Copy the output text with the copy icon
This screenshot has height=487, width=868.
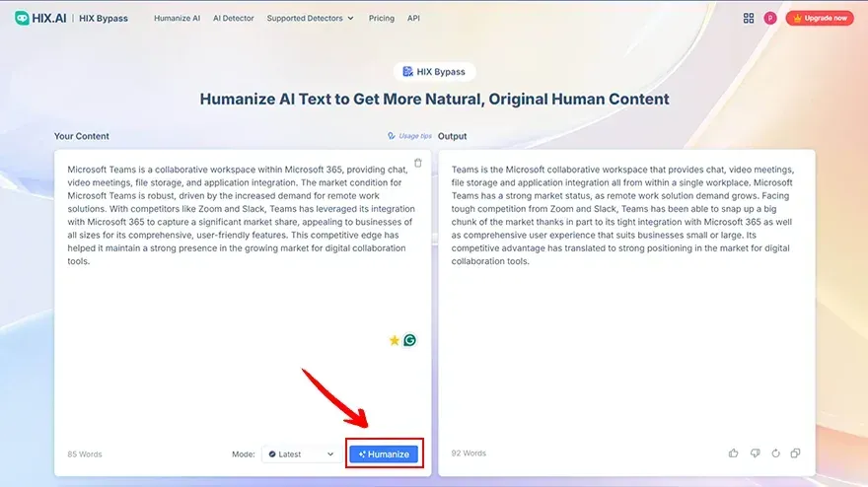pyautogui.click(x=796, y=453)
